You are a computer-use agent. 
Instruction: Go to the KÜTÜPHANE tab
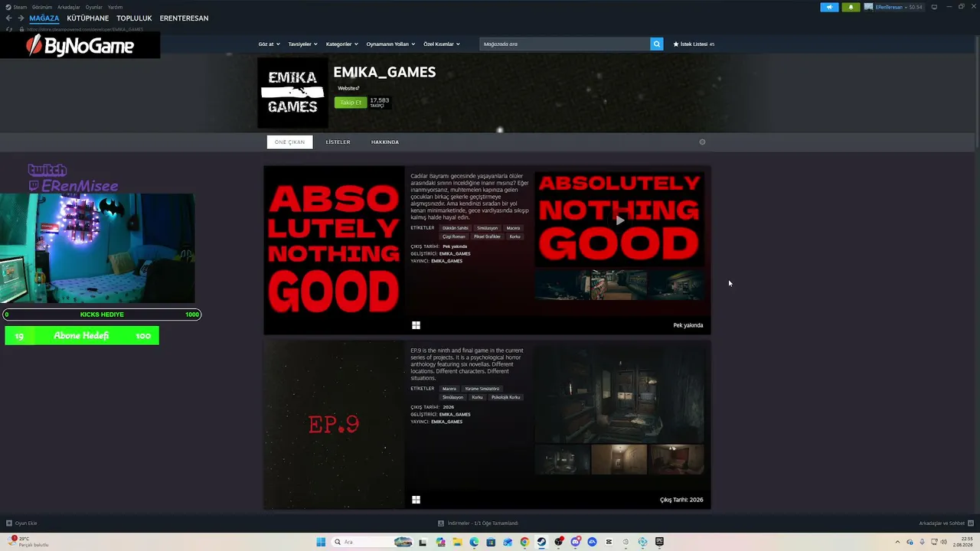click(x=88, y=18)
